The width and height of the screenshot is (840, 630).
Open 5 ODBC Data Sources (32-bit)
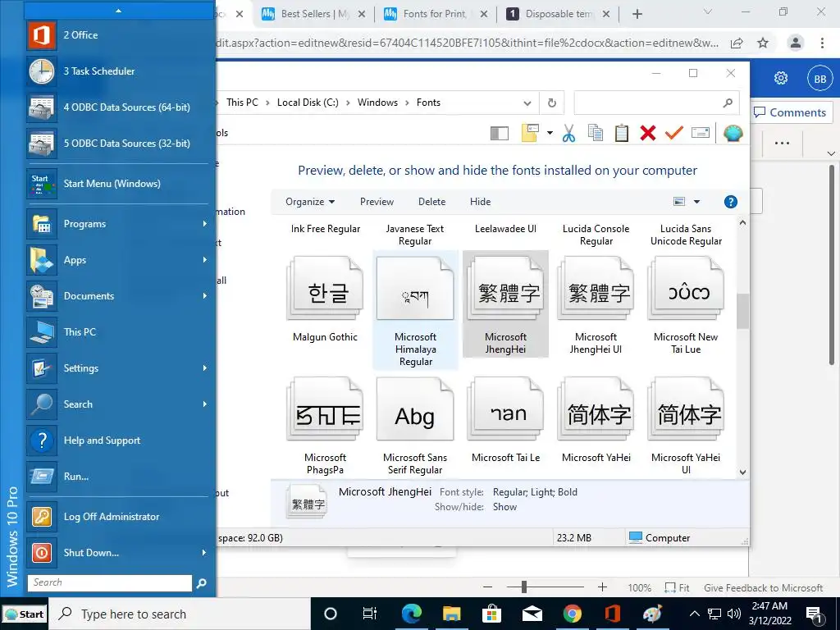click(121, 143)
